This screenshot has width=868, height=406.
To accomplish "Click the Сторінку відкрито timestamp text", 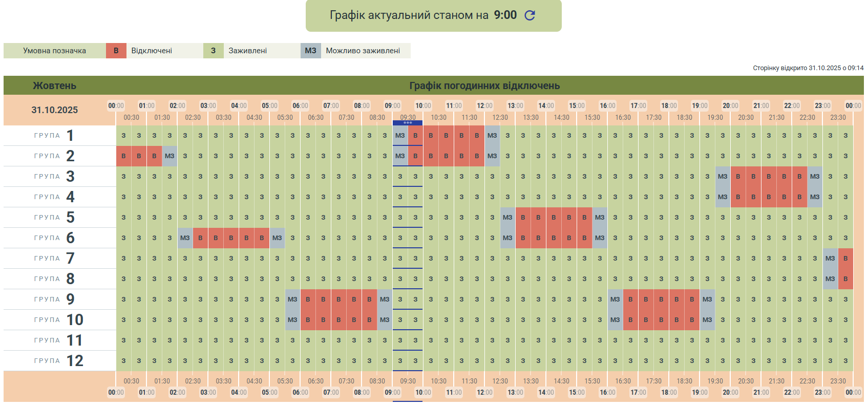I will (x=808, y=68).
